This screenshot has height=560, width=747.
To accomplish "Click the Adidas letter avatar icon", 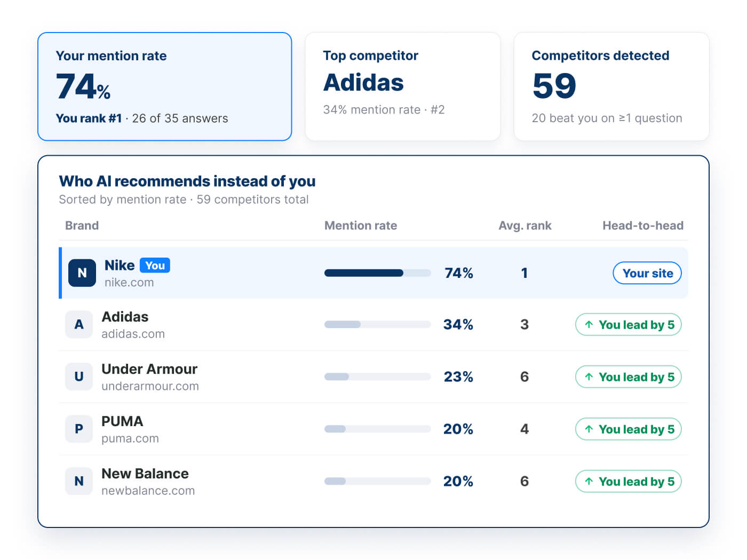I will [x=79, y=324].
